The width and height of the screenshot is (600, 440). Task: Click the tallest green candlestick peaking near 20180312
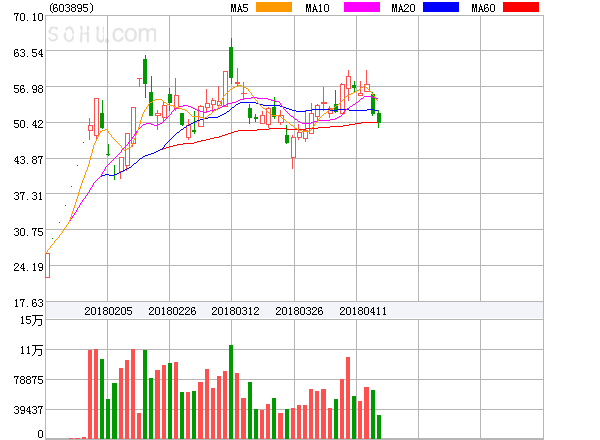231,61
